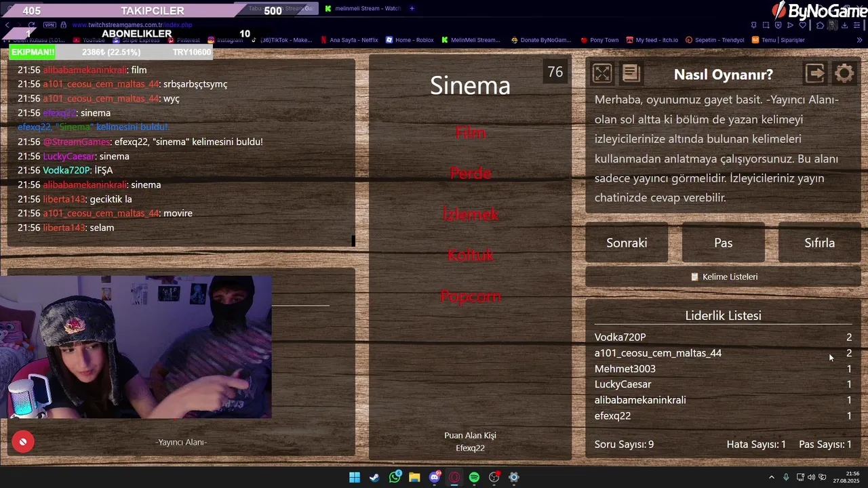Click the Liderlik Listesi heading
This screenshot has height=488, width=868.
point(723,316)
